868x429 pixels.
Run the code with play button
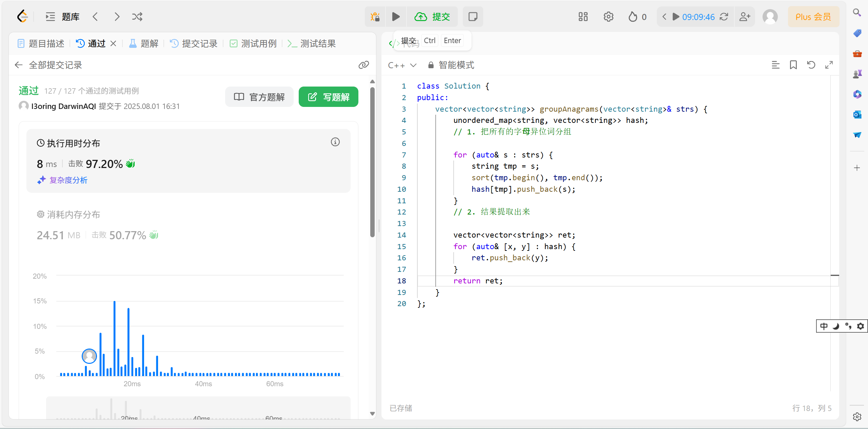[396, 17]
